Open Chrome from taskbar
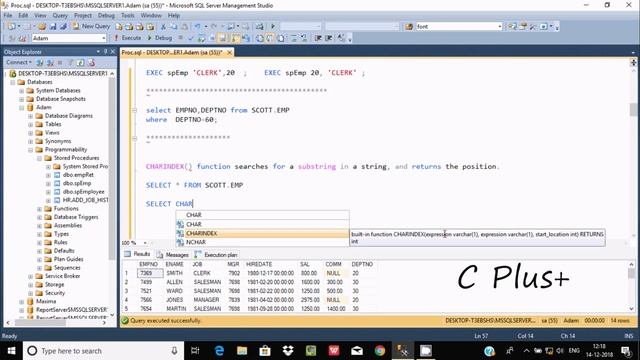 (x=380, y=351)
